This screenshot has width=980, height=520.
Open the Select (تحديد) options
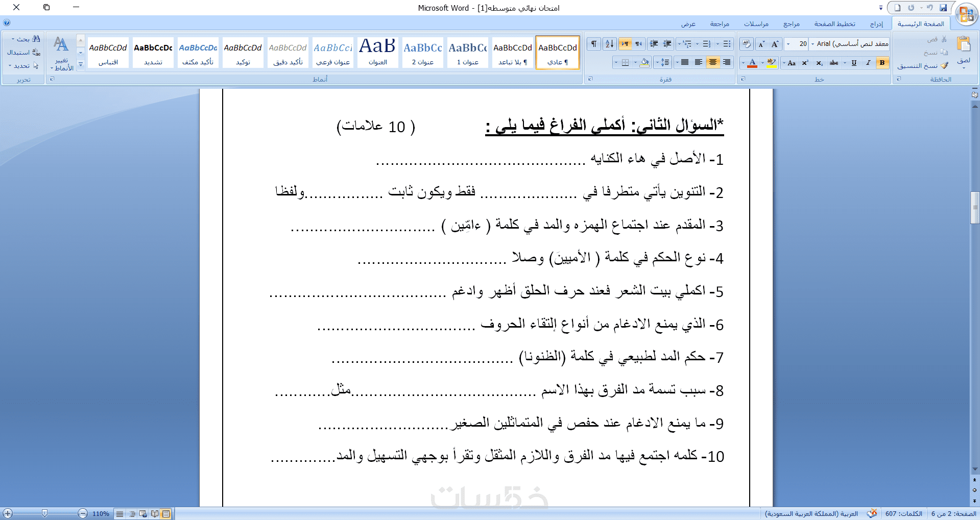click(x=23, y=66)
